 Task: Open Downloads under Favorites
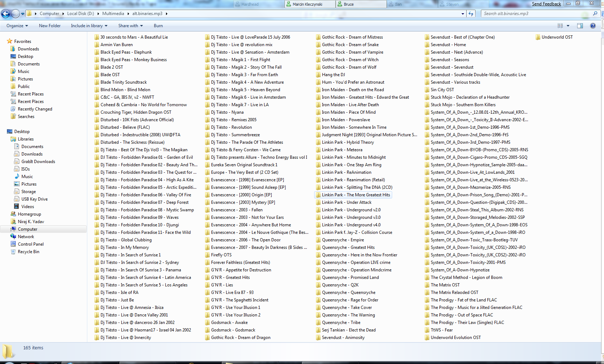click(28, 49)
